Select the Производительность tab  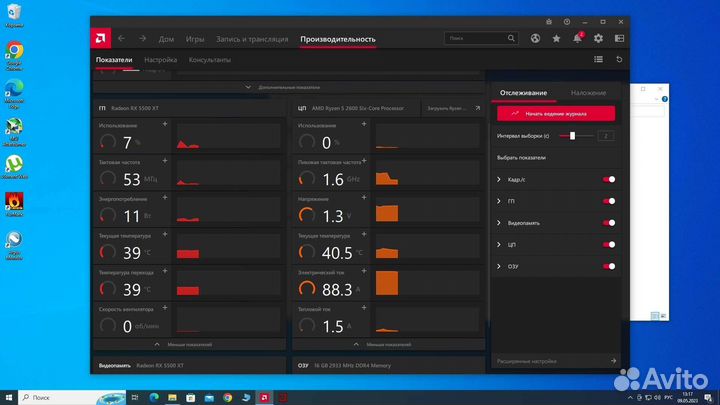point(338,39)
